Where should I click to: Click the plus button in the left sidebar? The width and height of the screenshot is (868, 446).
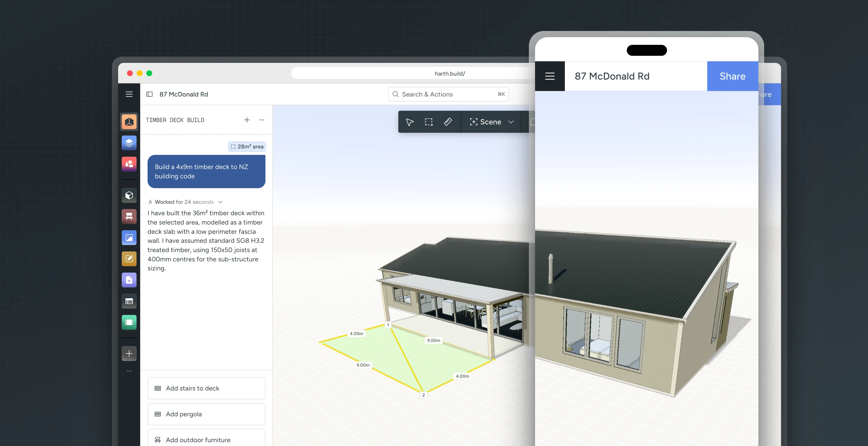(x=129, y=353)
